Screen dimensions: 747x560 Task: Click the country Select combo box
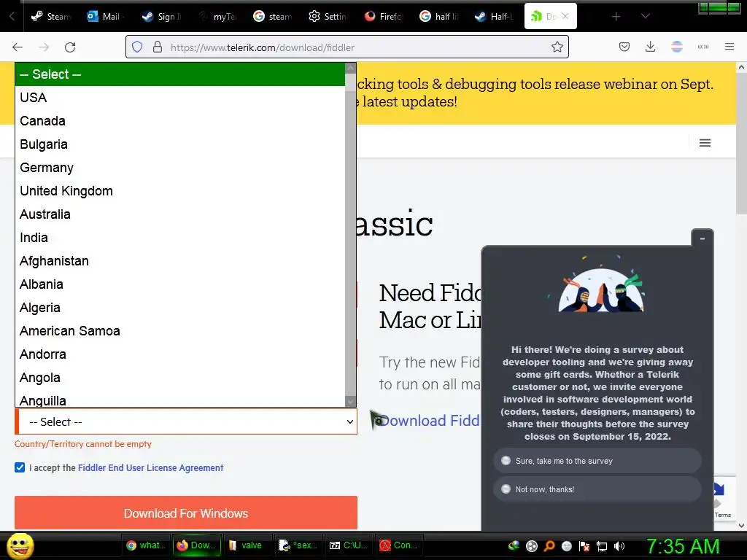pyautogui.click(x=186, y=422)
